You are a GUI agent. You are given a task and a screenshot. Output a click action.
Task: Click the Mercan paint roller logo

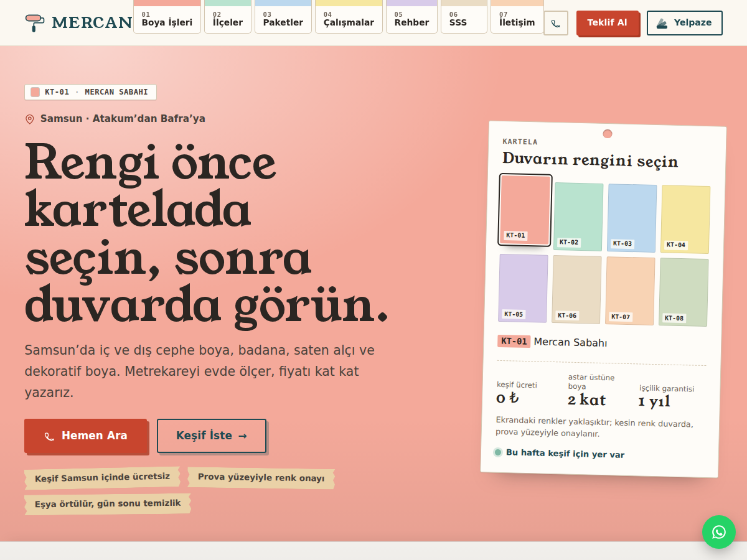tap(79, 23)
